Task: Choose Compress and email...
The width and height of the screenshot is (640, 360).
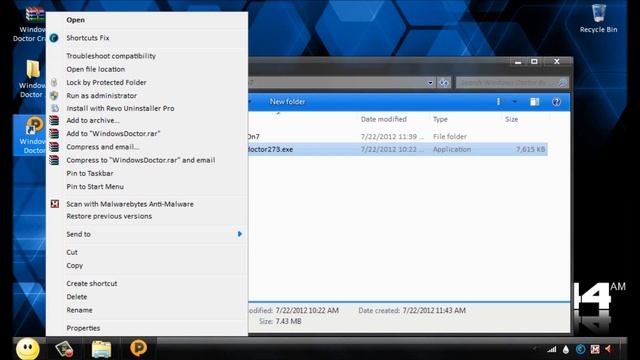Action: 146,147
